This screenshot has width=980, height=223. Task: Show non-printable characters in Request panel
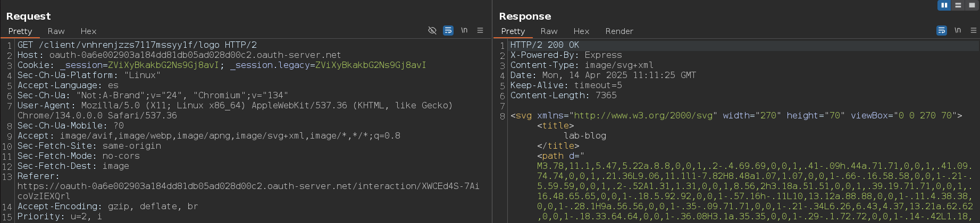point(464,31)
